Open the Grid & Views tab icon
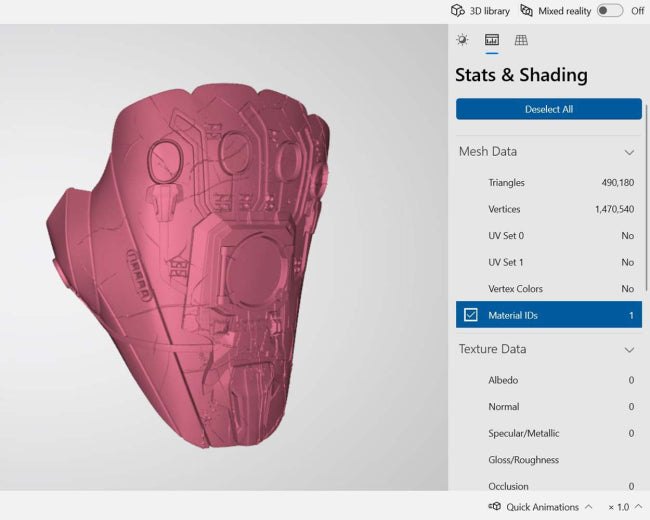Image resolution: width=650 pixels, height=520 pixels. coord(521,40)
